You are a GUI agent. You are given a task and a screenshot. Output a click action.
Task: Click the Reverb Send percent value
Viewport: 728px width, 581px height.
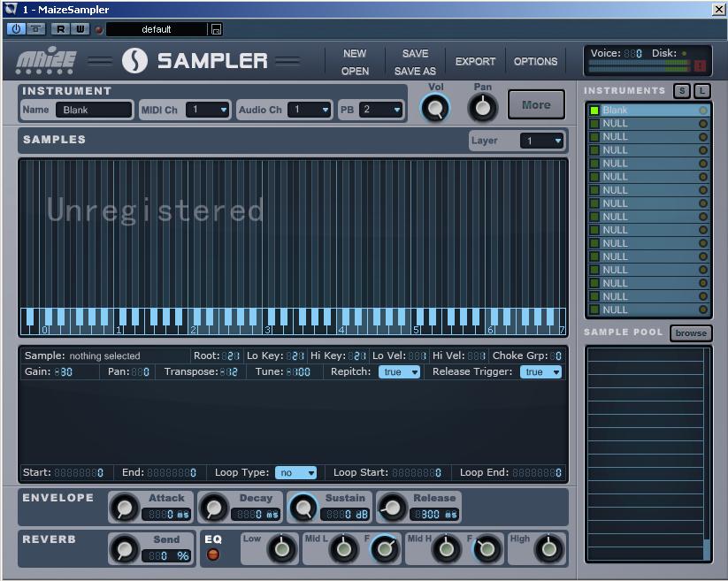166,555
